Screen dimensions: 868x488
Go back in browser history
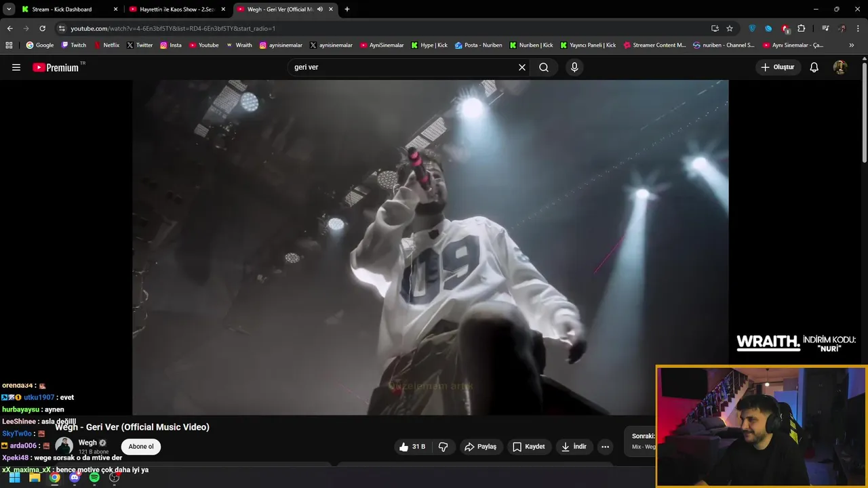point(9,28)
